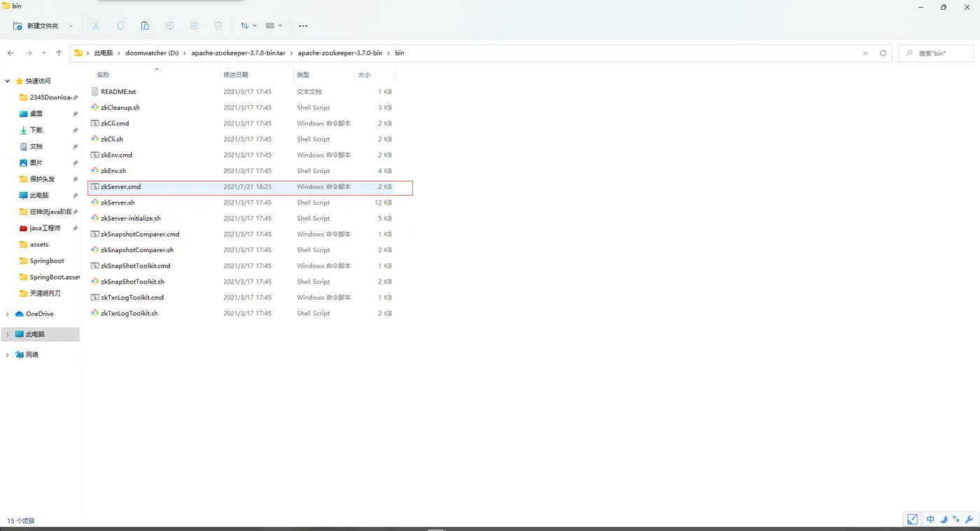
Task: Open the View layout options dropdown
Action: click(274, 26)
